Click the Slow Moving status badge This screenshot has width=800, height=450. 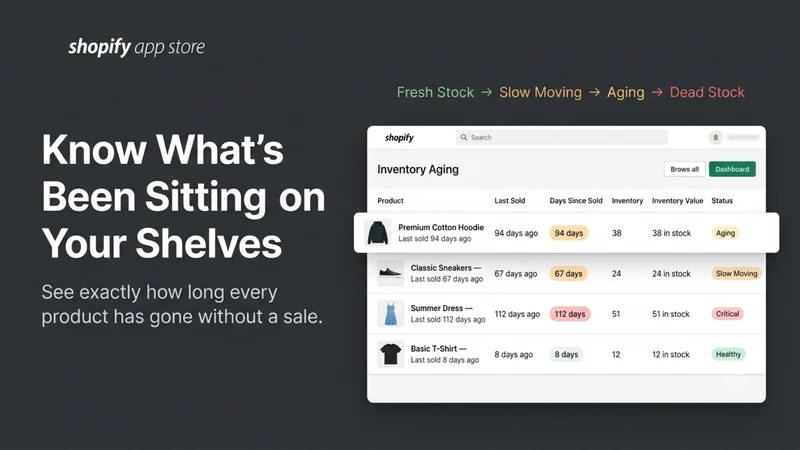[x=736, y=273]
